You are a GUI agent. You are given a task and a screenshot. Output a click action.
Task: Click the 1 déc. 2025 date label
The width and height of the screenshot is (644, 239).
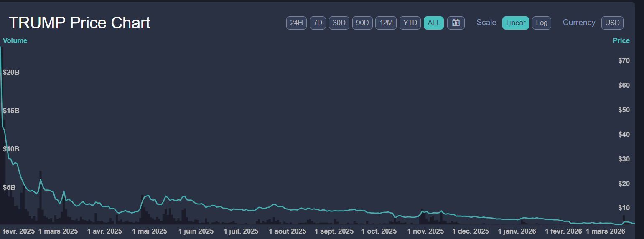471,231
